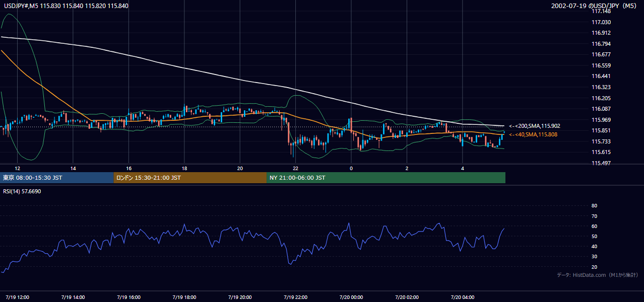The image size is (644, 302).
Task: Click hour tick 16 under the price chart
Action: 128,168
